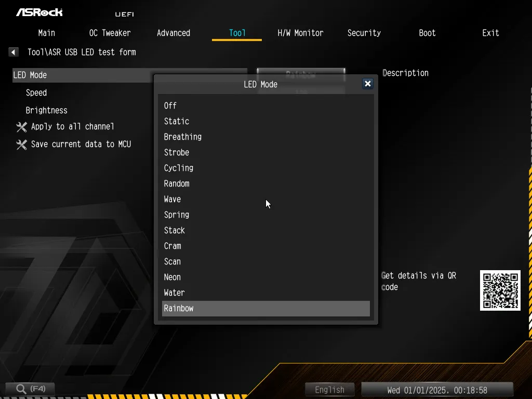Close the LED Mode popup
Viewport: 532px width, 399px height.
[x=367, y=84]
